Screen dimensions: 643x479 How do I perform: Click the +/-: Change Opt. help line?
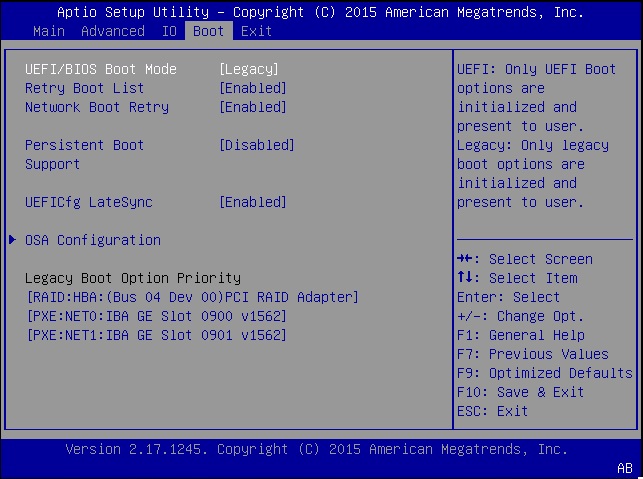pos(520,316)
